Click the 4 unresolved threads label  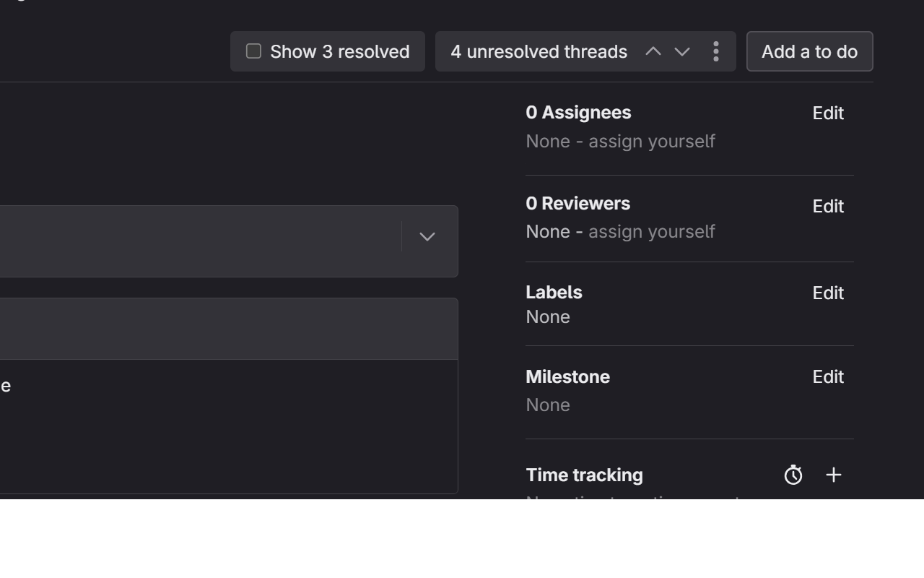pyautogui.click(x=539, y=52)
